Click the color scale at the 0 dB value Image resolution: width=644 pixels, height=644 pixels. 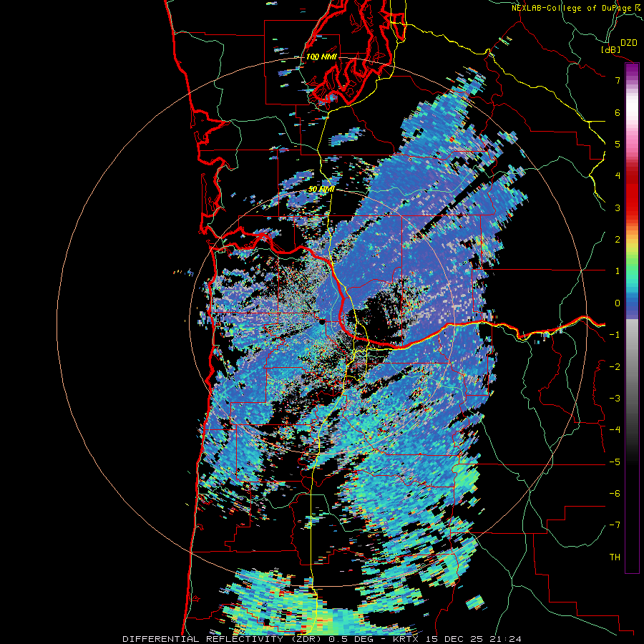tap(632, 303)
